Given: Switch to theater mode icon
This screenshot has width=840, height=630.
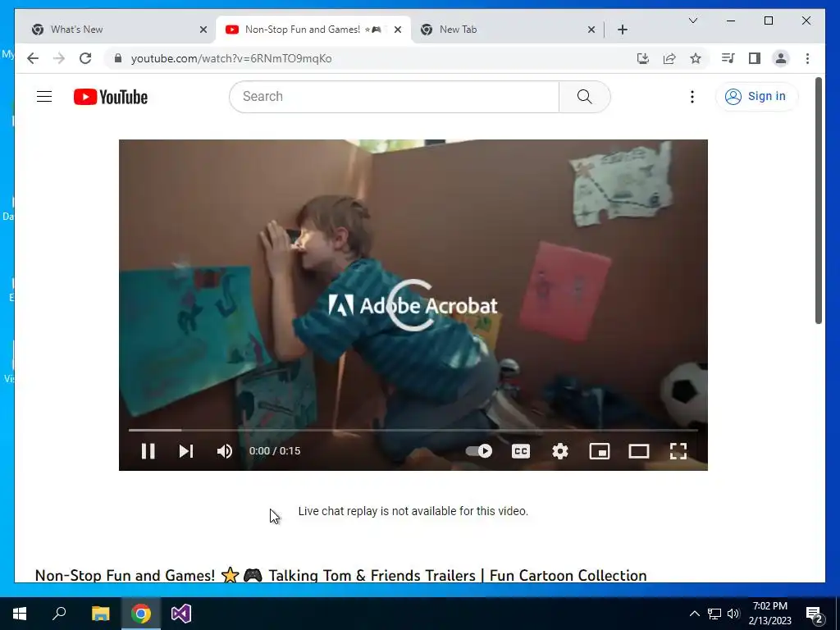Looking at the screenshot, I should tap(638, 451).
